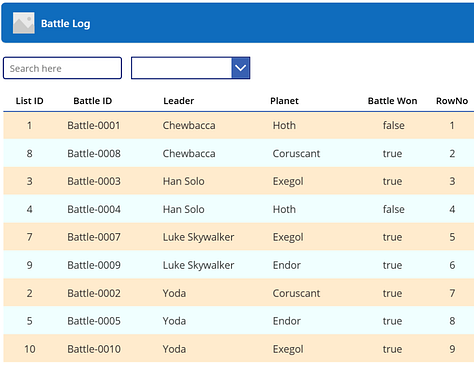Click Endor in the Battle-0005 row
474x365 pixels.
tap(287, 321)
